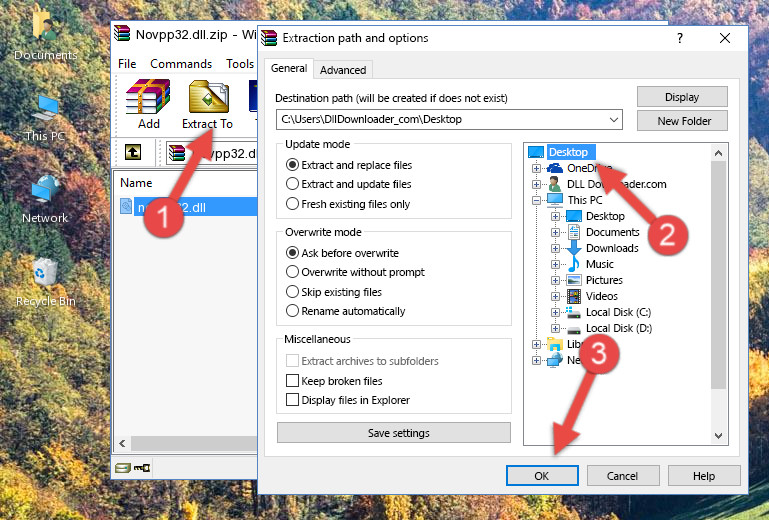Expand the Local Disk (C:) tree node
Screen dimensions: 769x520
tap(555, 312)
